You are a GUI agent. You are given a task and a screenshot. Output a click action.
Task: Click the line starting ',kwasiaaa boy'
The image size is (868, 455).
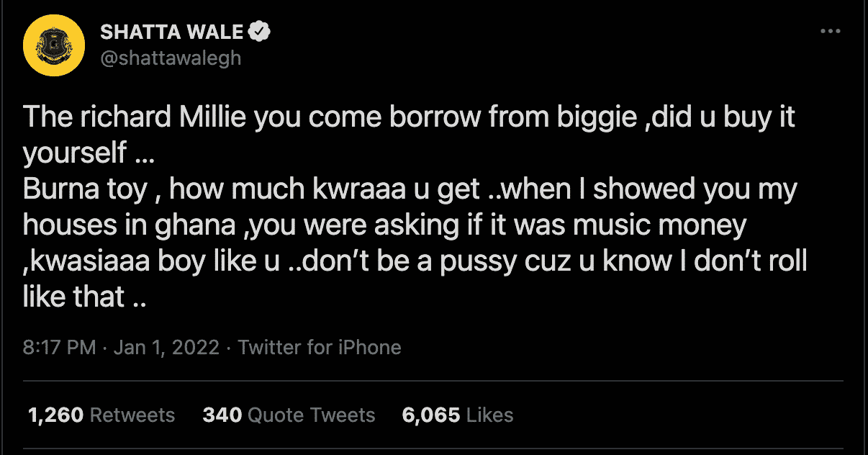coord(415,261)
